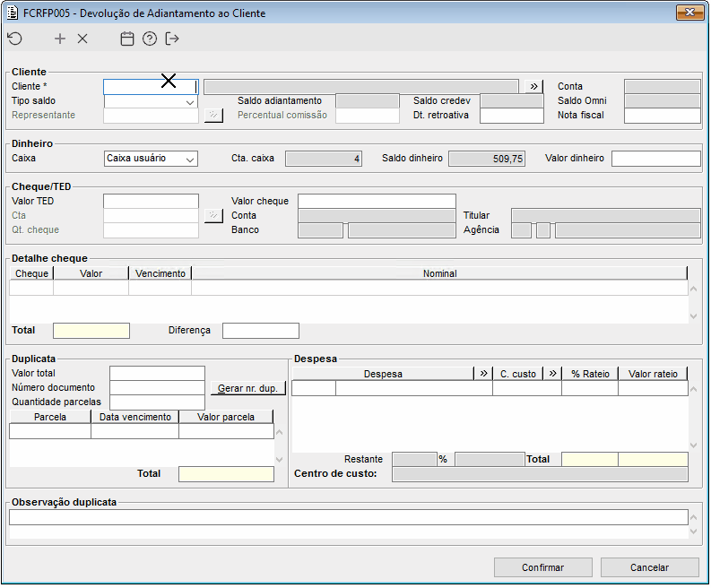
Task: Select the Valor TED input box
Action: (x=151, y=202)
